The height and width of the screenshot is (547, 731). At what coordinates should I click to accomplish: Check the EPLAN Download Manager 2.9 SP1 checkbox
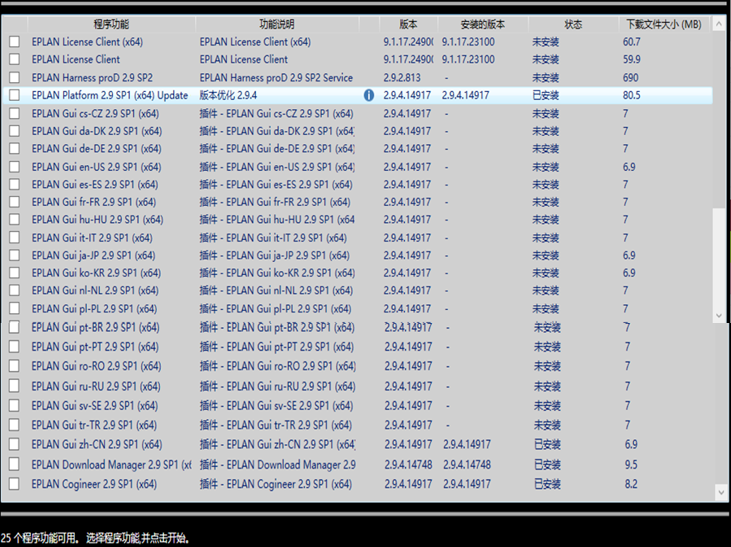(14, 464)
